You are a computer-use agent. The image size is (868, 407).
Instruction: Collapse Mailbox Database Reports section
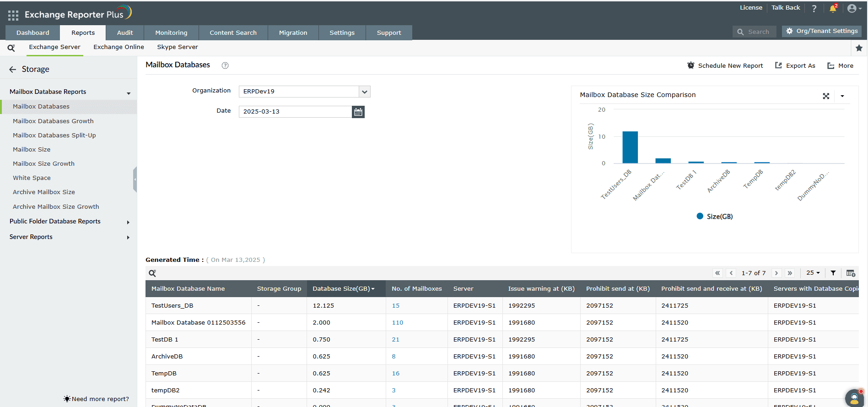[x=129, y=93]
